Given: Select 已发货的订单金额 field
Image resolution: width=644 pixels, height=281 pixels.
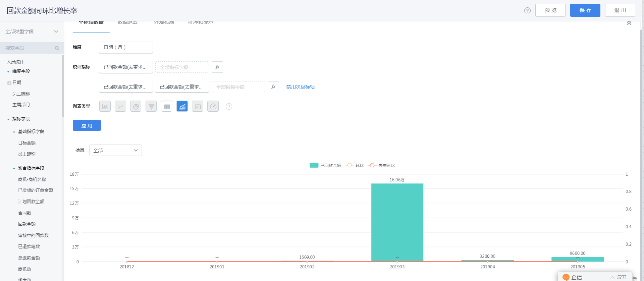Looking at the screenshot, I should tap(36, 190).
